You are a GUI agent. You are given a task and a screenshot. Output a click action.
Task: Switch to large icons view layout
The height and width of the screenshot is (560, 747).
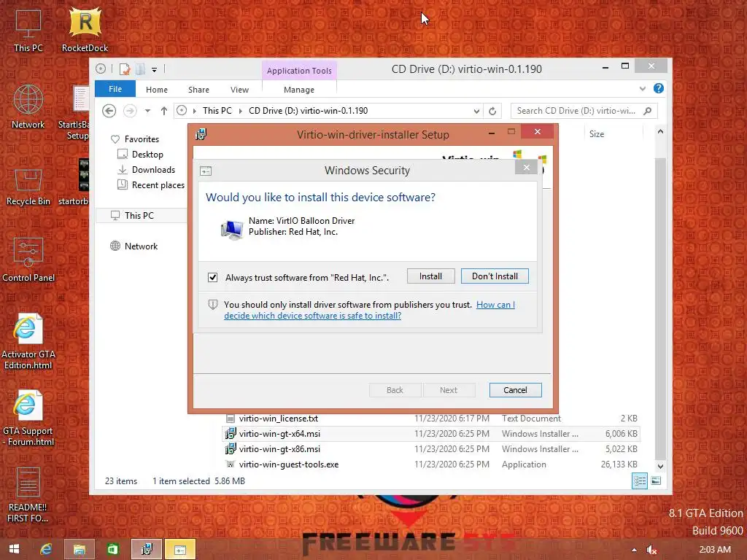(x=656, y=481)
